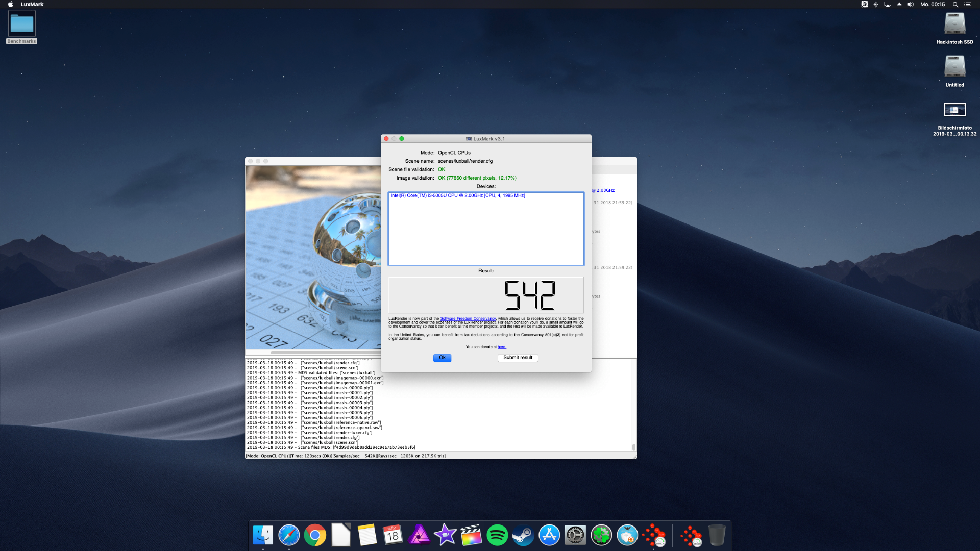Click the Submit result button
Viewport: 980px width, 551px height.
tap(518, 358)
